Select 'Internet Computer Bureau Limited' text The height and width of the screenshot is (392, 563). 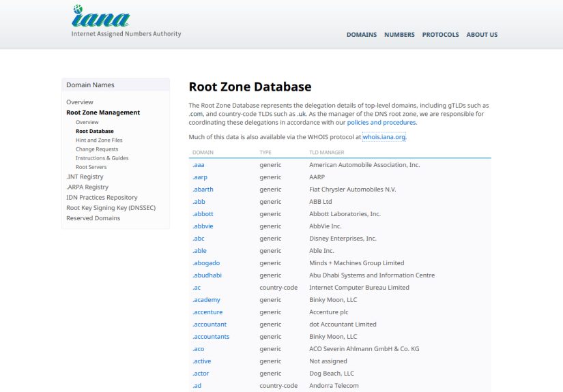tap(359, 288)
